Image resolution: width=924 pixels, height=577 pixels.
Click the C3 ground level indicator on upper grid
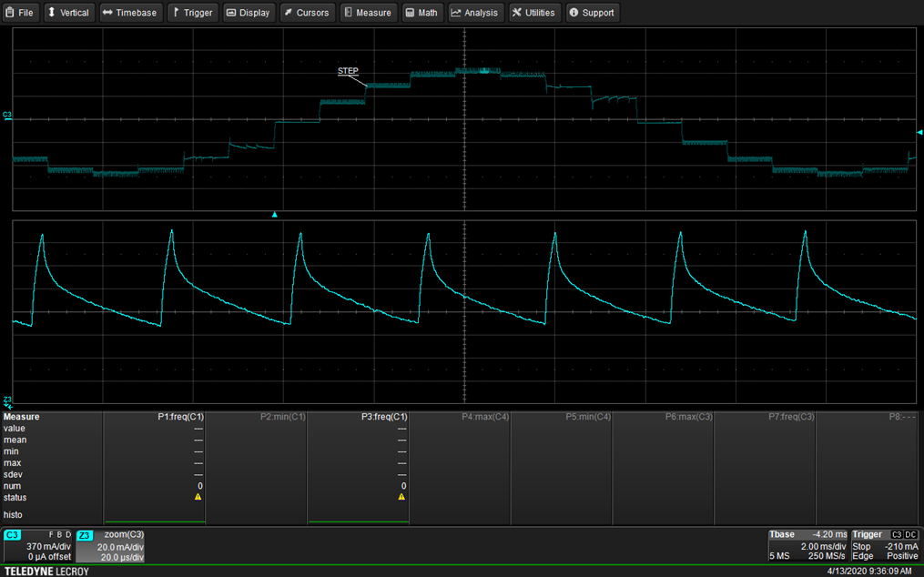(7, 116)
